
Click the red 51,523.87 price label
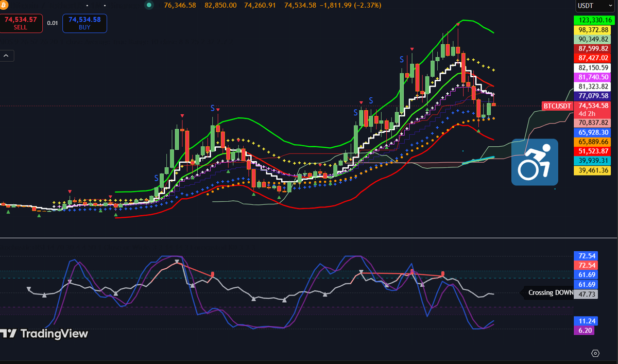pyautogui.click(x=593, y=151)
